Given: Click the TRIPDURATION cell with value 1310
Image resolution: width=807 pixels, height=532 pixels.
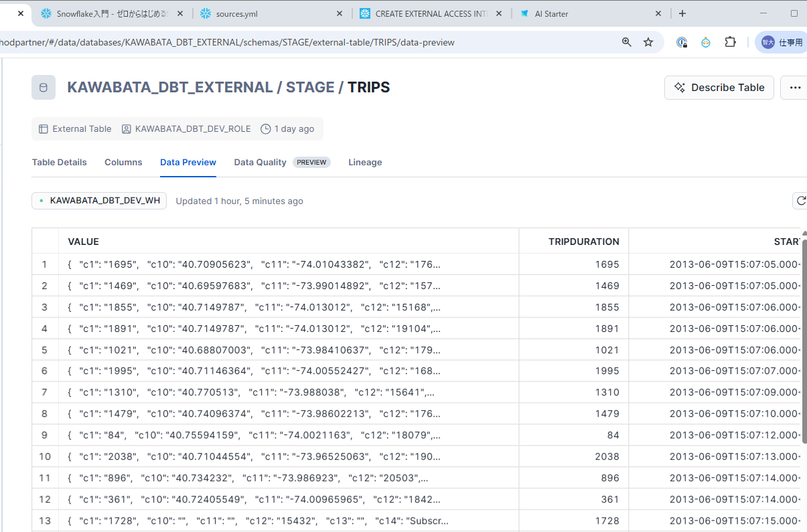Looking at the screenshot, I should pos(574,392).
